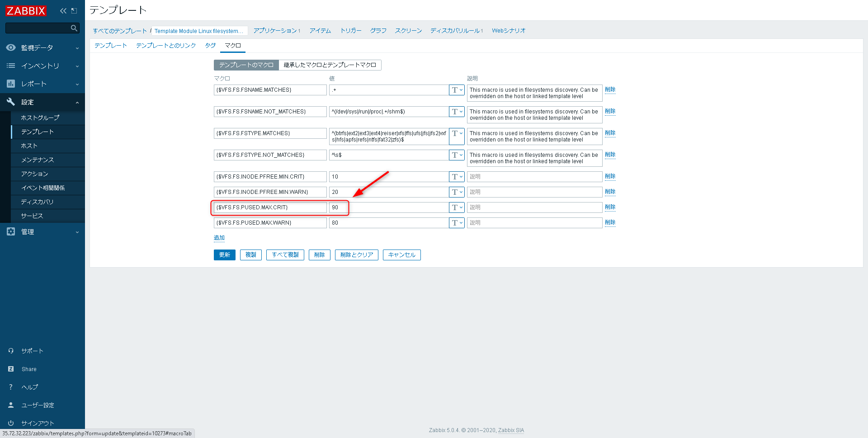This screenshot has height=438, width=868.
Task: Switch to the テンプレートとのリンク tab
Action: click(x=166, y=46)
